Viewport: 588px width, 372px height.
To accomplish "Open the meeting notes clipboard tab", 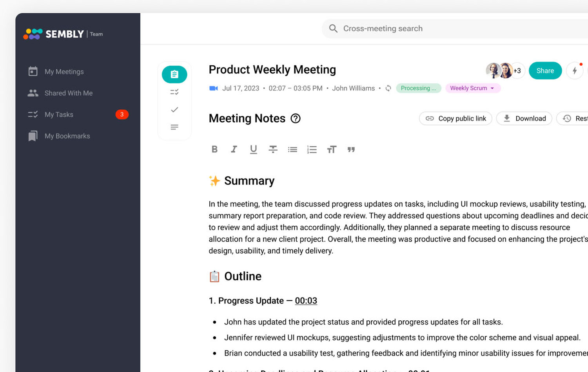I will pyautogui.click(x=174, y=74).
